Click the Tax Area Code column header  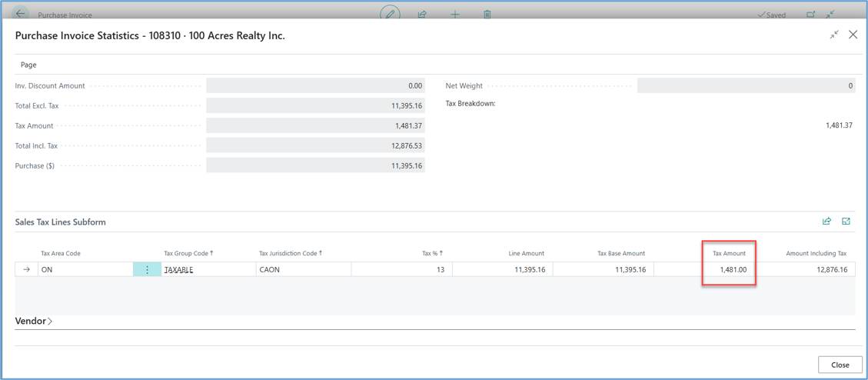61,253
